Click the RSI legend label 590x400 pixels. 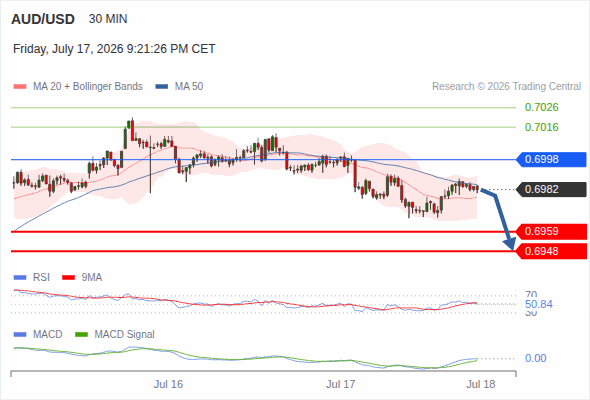41,278
